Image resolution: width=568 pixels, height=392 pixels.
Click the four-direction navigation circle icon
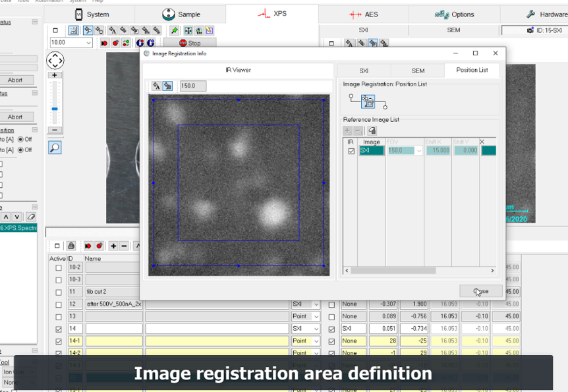(x=55, y=60)
